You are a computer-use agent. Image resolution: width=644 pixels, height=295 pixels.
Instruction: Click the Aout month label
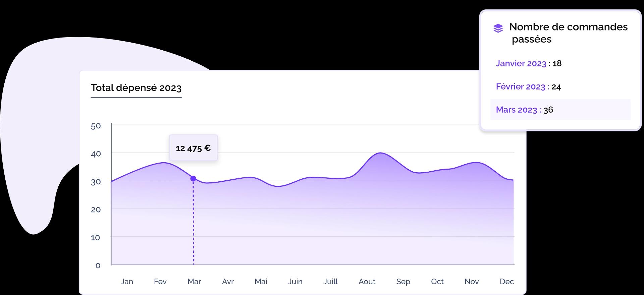[367, 282]
